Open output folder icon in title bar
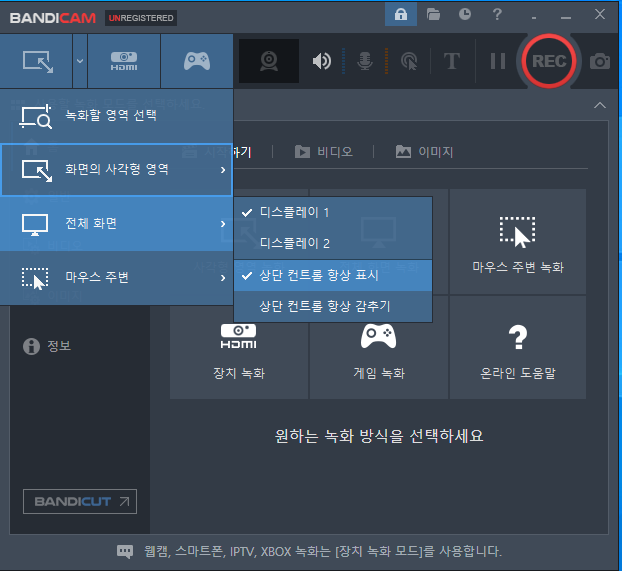Viewport: 622px width, 571px height. pyautogui.click(x=433, y=14)
